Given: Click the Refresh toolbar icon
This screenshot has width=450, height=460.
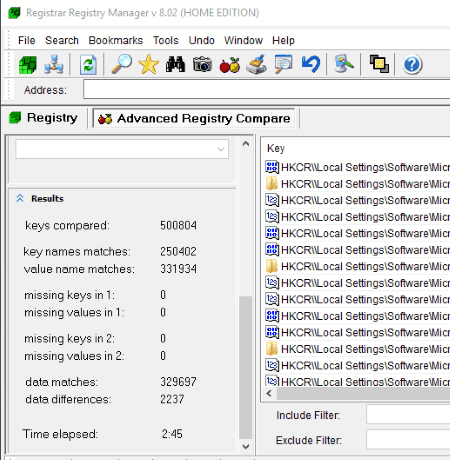Looking at the screenshot, I should coord(88,65).
